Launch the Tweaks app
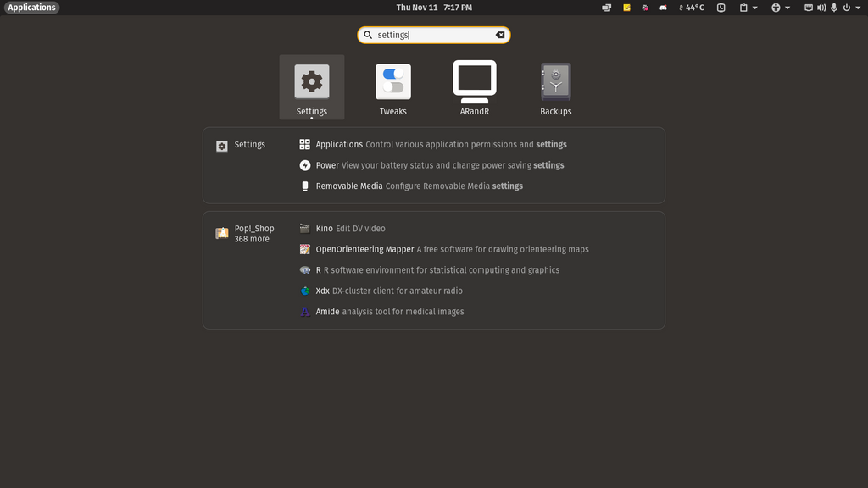This screenshot has width=868, height=488. (392, 85)
